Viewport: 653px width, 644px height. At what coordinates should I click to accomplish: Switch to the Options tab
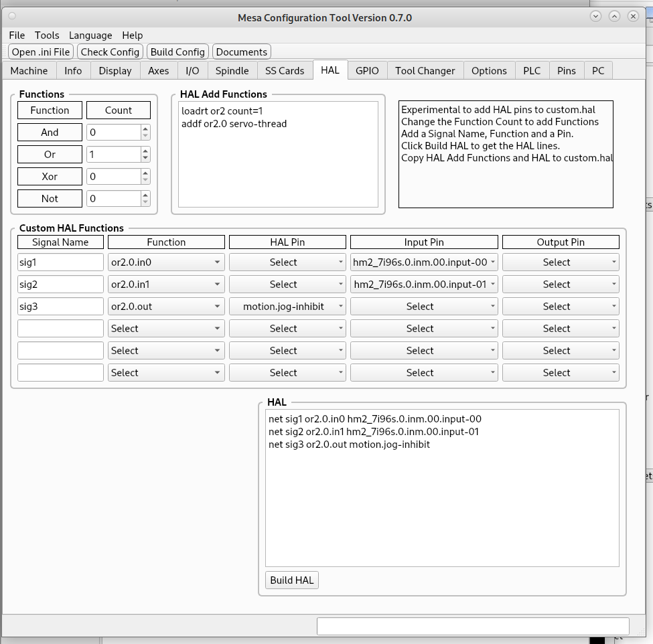pos(489,71)
